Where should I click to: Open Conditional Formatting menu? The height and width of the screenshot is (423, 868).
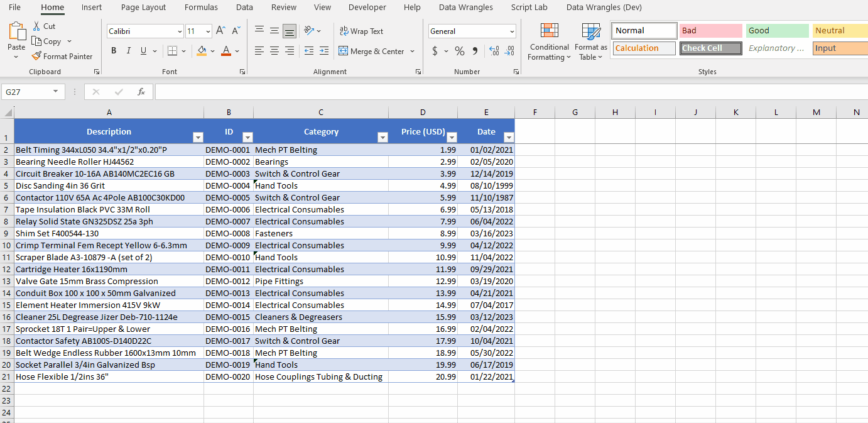pyautogui.click(x=549, y=43)
